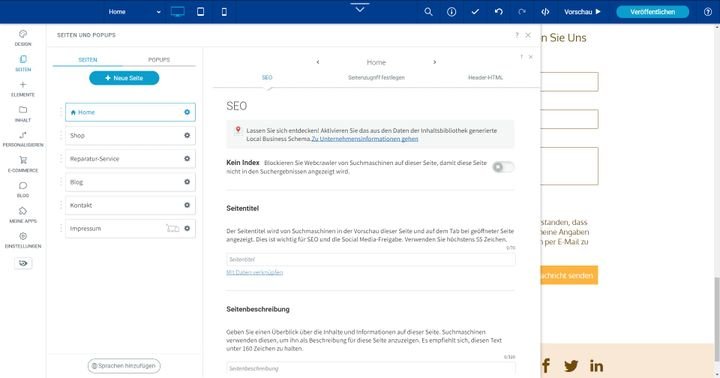Undo the last action
Screen dimensions: 720x378
point(499,12)
